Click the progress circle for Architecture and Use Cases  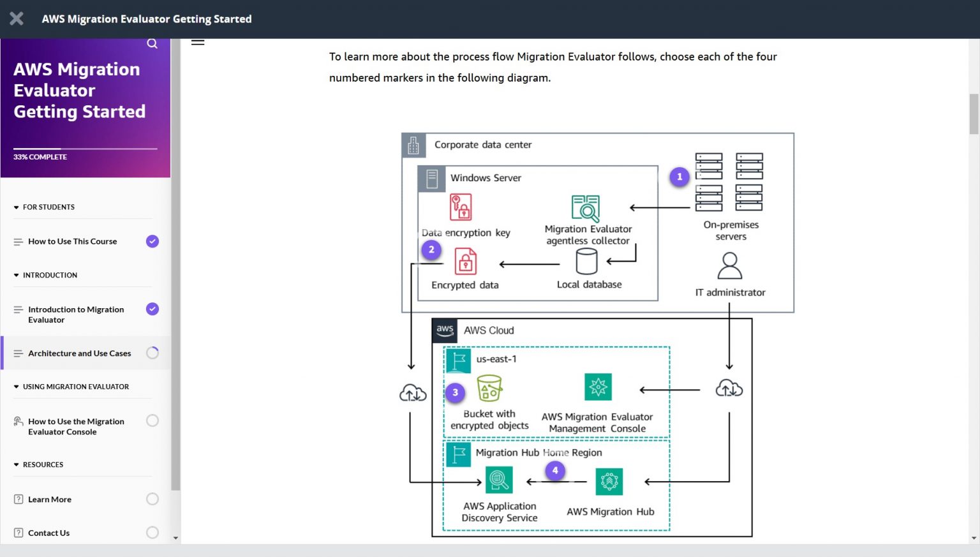pos(152,352)
